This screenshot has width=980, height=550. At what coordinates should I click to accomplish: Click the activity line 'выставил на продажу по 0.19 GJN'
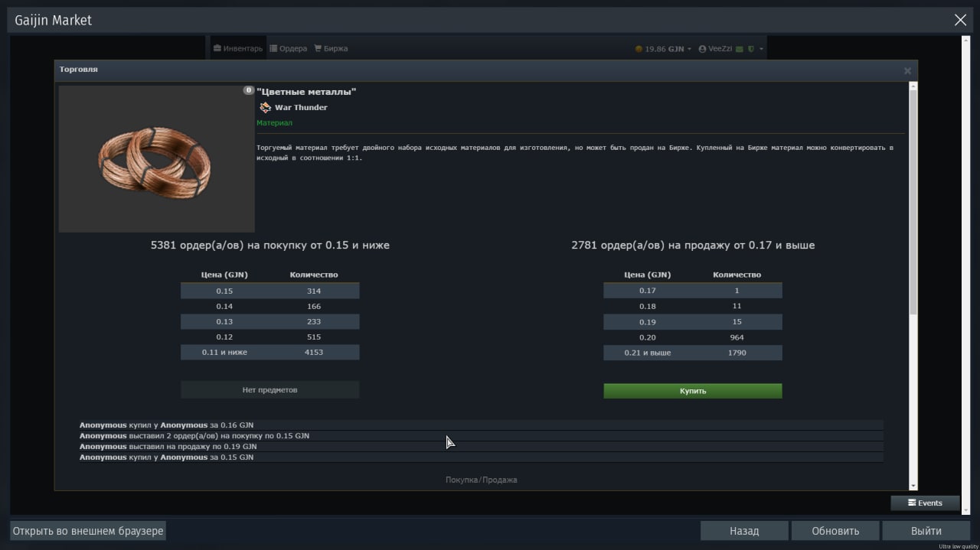[x=481, y=446]
